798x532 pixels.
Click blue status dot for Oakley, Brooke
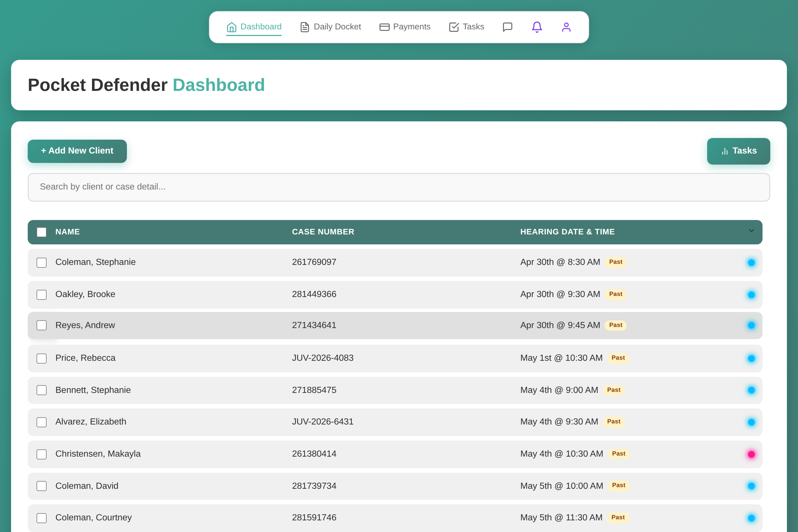click(751, 295)
